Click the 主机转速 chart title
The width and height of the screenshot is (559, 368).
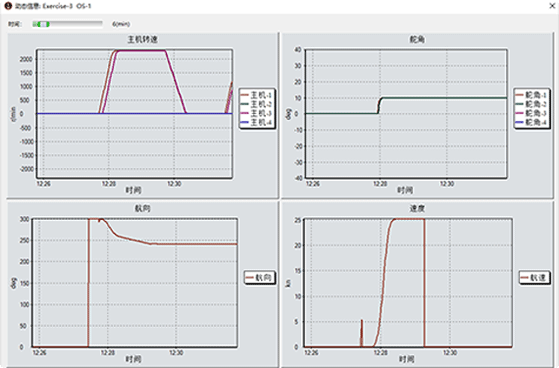(x=142, y=39)
